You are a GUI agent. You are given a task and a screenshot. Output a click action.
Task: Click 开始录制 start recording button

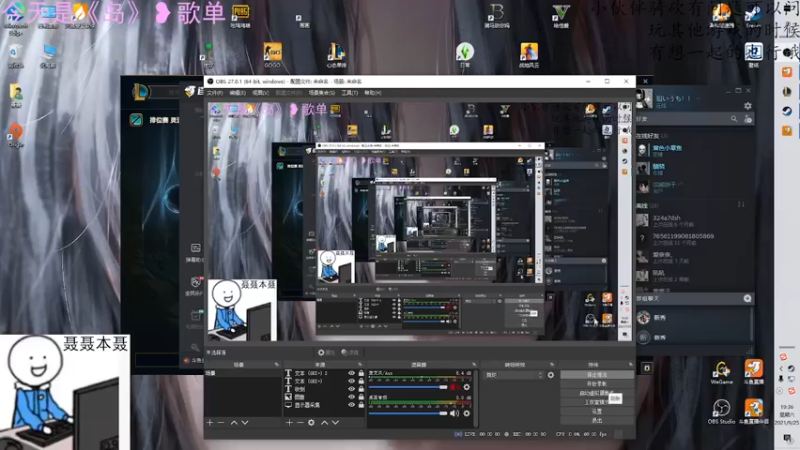pyautogui.click(x=596, y=384)
